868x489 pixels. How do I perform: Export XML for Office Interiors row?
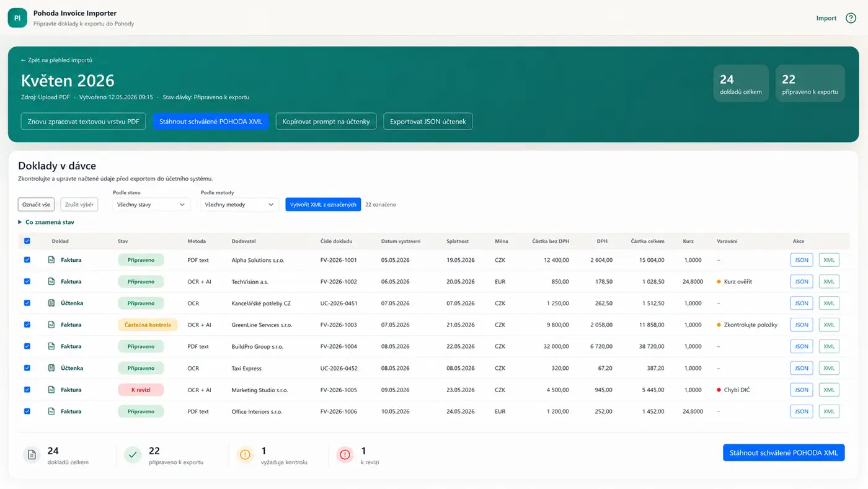click(829, 411)
